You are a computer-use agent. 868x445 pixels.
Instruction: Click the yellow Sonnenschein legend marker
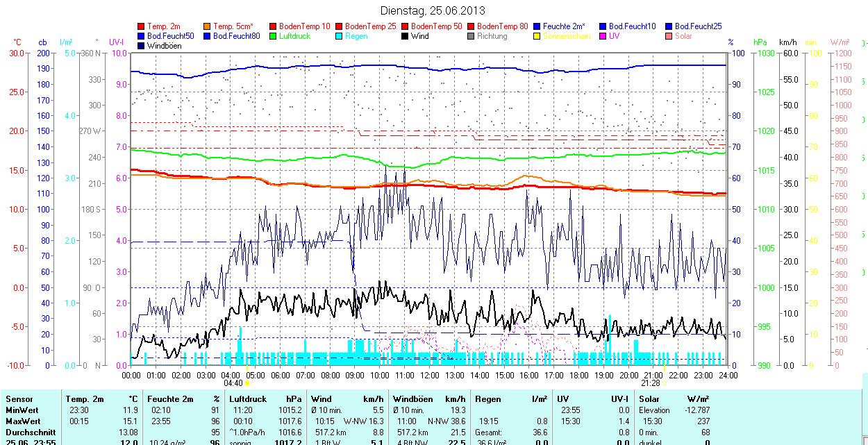click(537, 36)
